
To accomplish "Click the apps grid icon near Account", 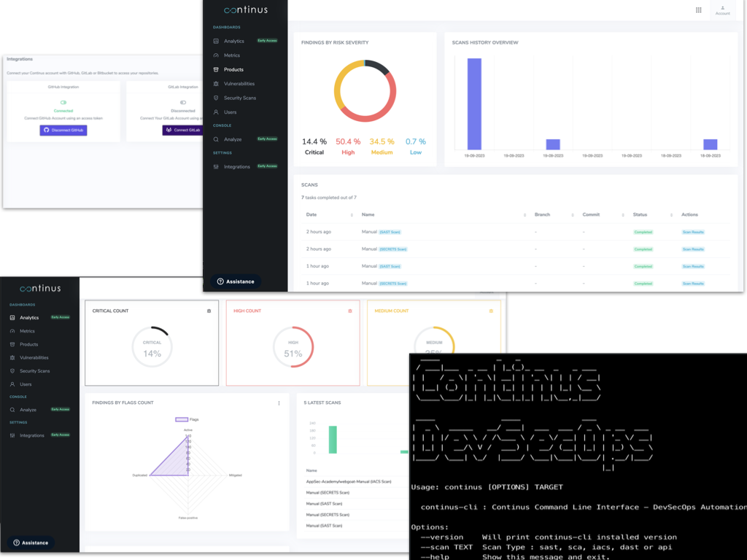I will pyautogui.click(x=698, y=9).
